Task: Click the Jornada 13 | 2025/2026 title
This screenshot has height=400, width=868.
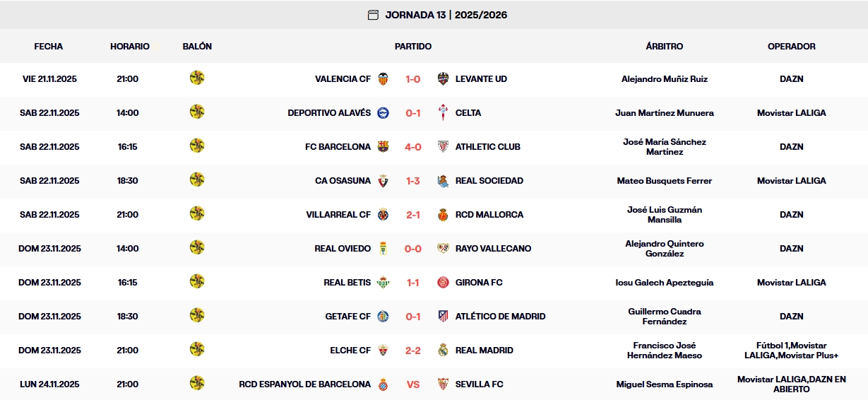Action: tap(446, 15)
